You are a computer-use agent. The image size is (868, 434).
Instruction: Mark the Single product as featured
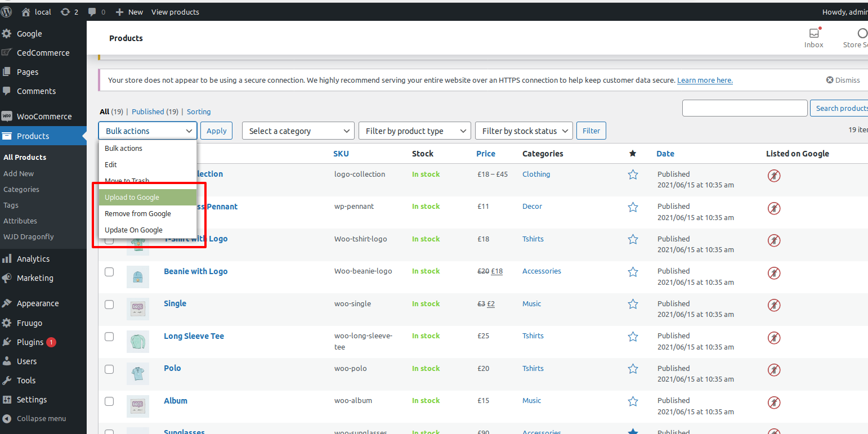click(x=633, y=305)
